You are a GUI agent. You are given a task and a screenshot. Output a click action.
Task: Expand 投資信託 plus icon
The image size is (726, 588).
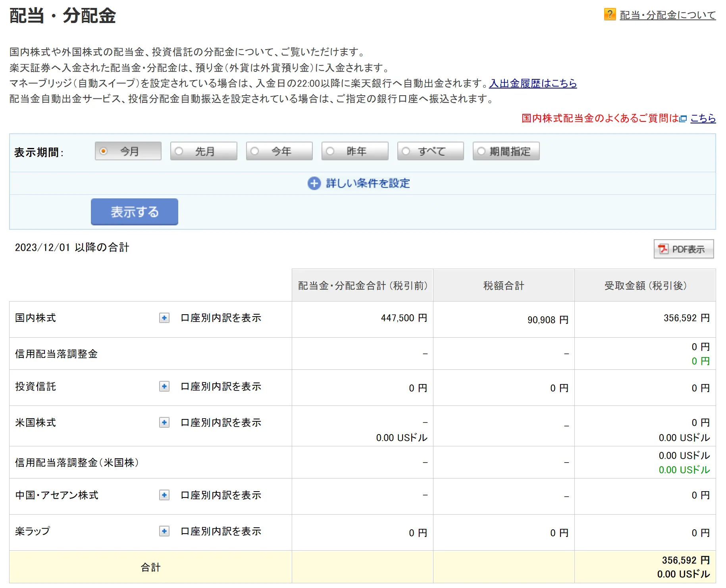pos(164,386)
